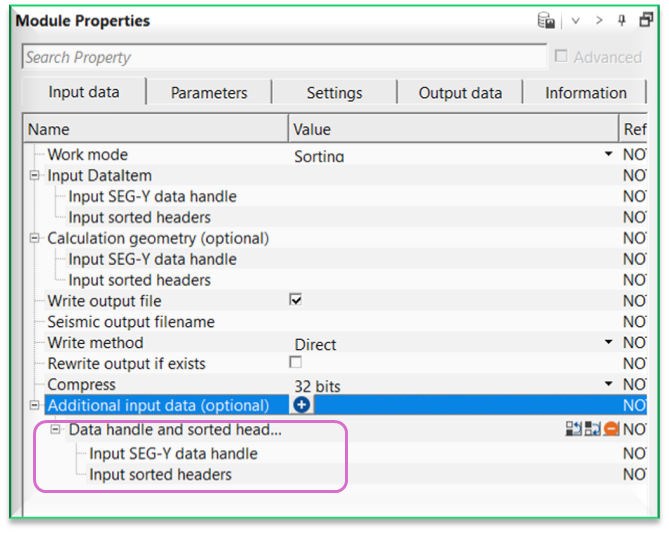Click the move-up icon on Data handle row

click(573, 429)
